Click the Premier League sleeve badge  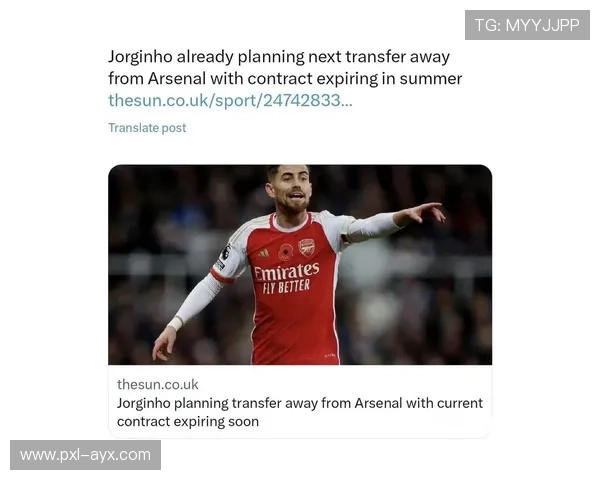[x=225, y=253]
